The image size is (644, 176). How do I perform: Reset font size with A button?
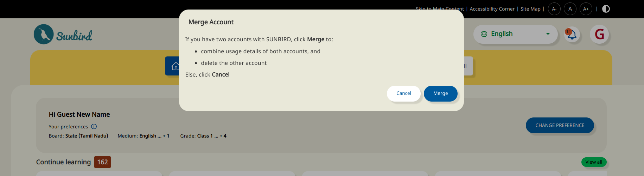(x=570, y=9)
